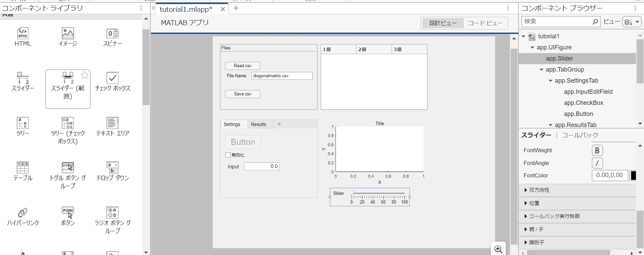
Task: Collapse the app.SettingsTab node
Action: pyautogui.click(x=550, y=81)
